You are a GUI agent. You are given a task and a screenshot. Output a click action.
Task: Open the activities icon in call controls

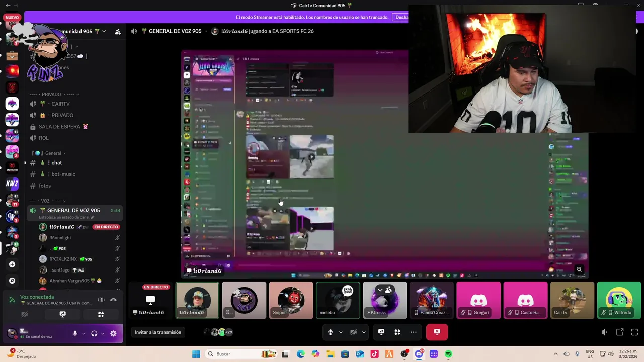click(397, 332)
